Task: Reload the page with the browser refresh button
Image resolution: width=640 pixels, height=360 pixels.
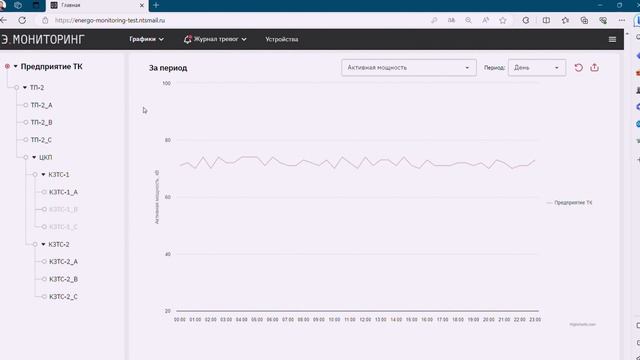Action: click(x=22, y=20)
